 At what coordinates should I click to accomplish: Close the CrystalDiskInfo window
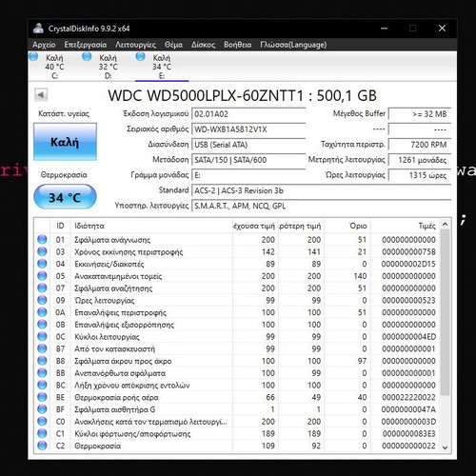(442, 29)
